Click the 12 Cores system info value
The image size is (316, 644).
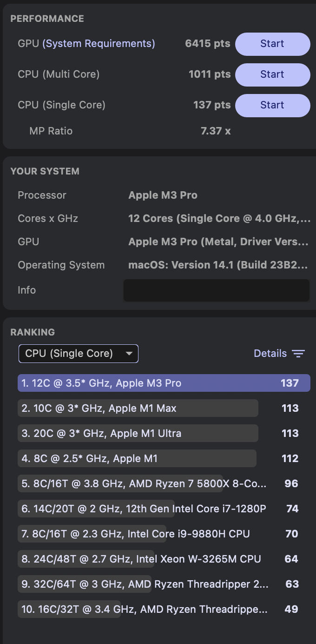[x=219, y=219]
